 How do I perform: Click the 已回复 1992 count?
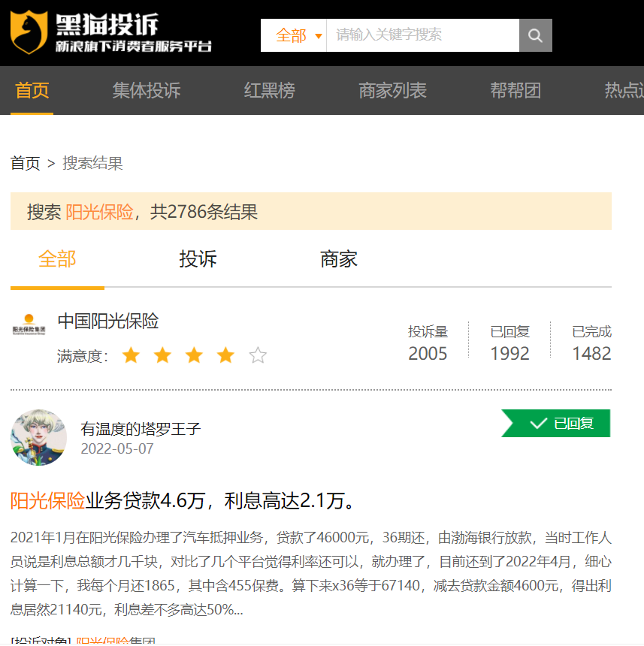point(509,343)
